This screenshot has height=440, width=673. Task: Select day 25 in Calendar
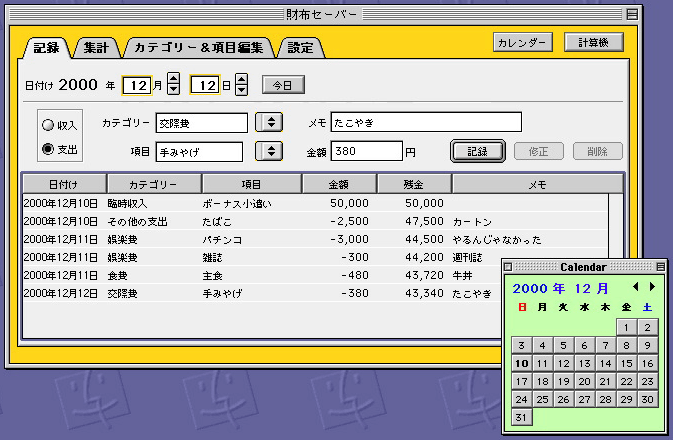543,399
